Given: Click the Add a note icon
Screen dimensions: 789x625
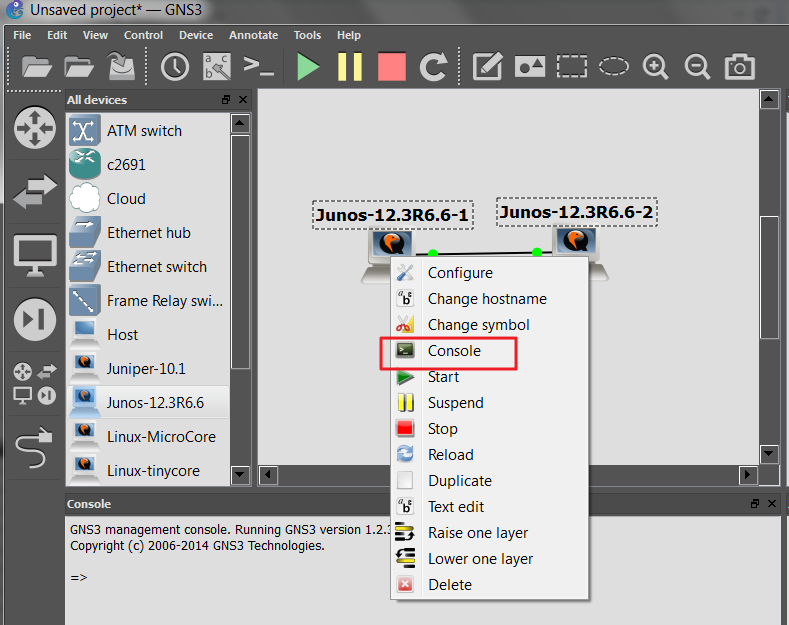Looking at the screenshot, I should point(487,66).
